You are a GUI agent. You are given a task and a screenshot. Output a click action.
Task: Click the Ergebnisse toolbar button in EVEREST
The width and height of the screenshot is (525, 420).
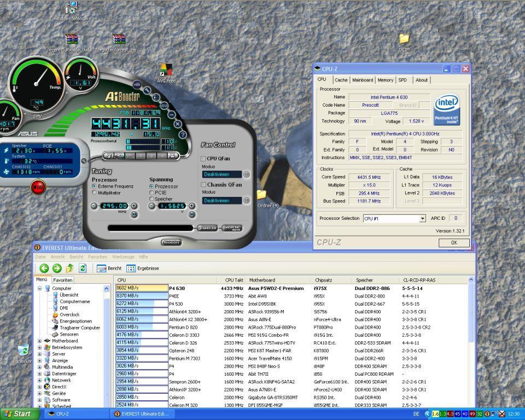coord(143,269)
